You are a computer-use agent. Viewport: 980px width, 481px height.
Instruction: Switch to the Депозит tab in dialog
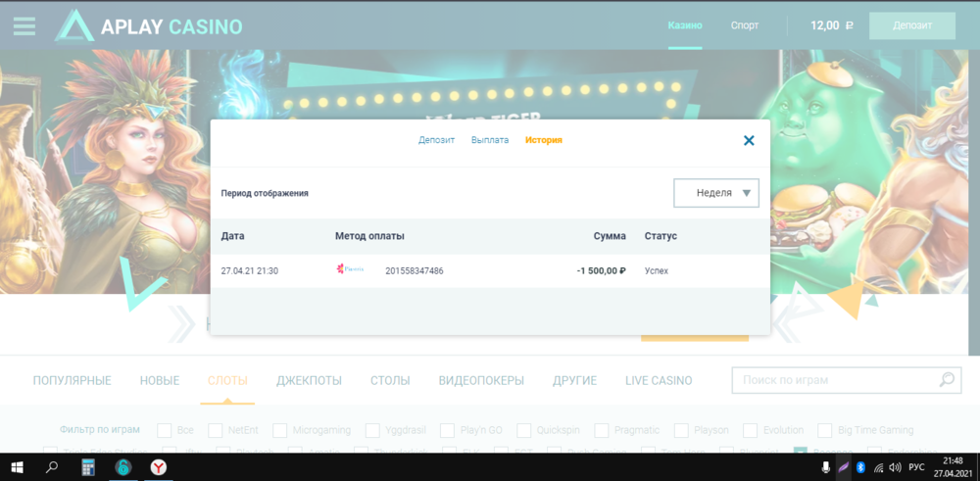tap(436, 140)
